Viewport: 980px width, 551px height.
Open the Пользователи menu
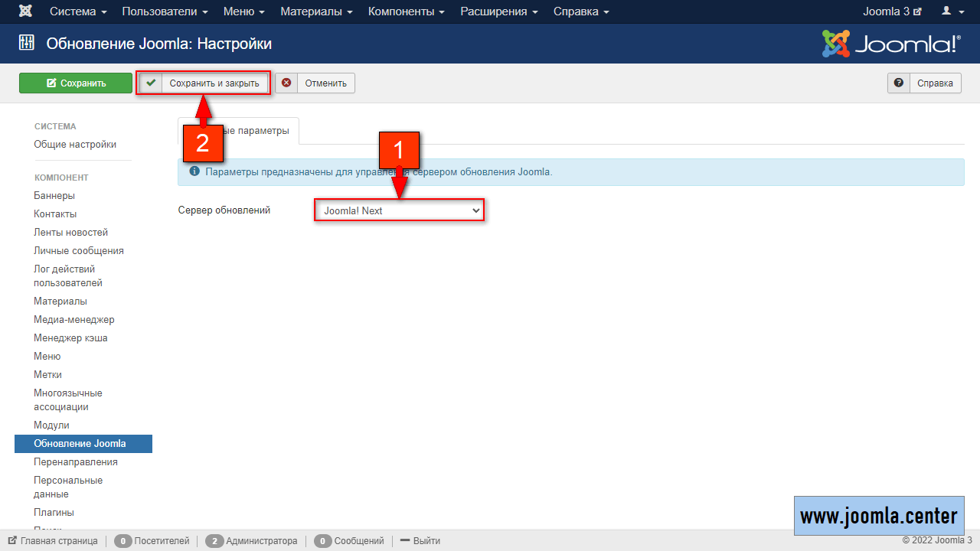[x=165, y=11]
